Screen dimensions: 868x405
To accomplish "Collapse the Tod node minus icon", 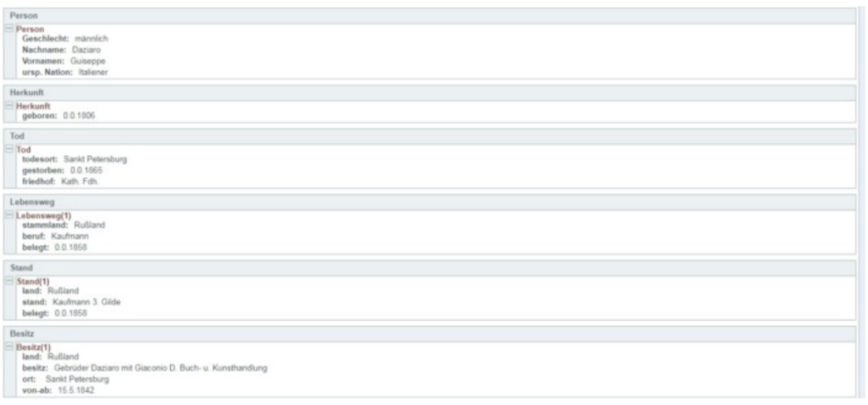I will (x=10, y=148).
